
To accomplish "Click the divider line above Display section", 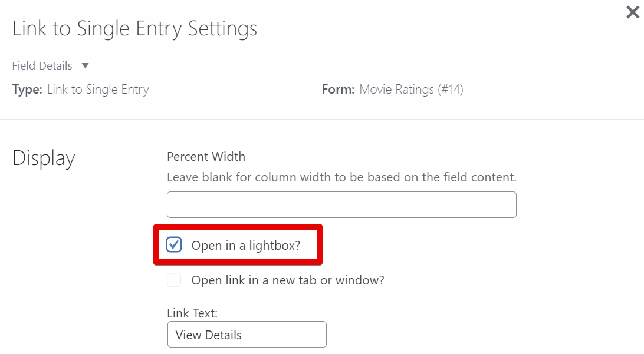I will (x=322, y=119).
